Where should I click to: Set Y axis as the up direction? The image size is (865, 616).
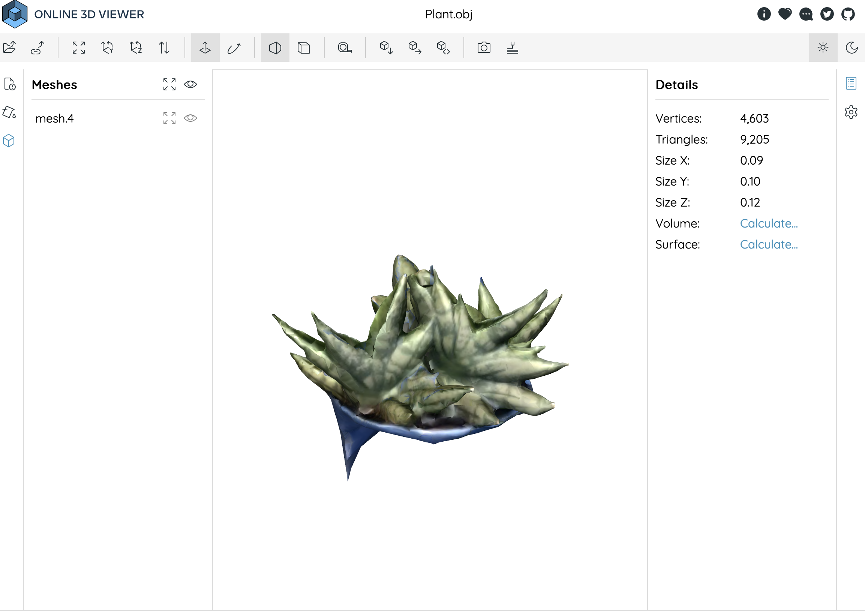[107, 47]
